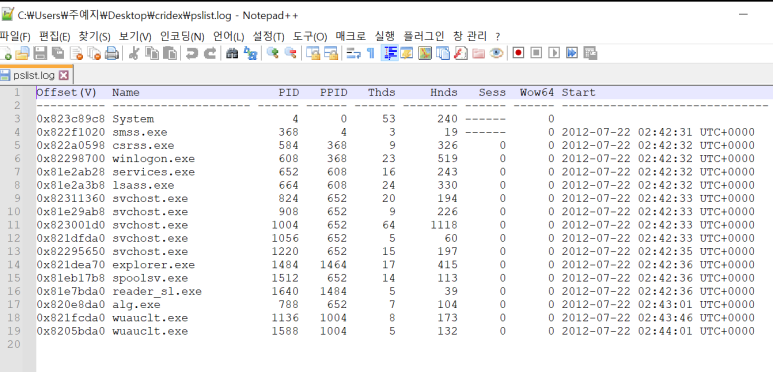Close current document via toolbar icon
Viewport: 773px width, 372px height.
click(76, 53)
